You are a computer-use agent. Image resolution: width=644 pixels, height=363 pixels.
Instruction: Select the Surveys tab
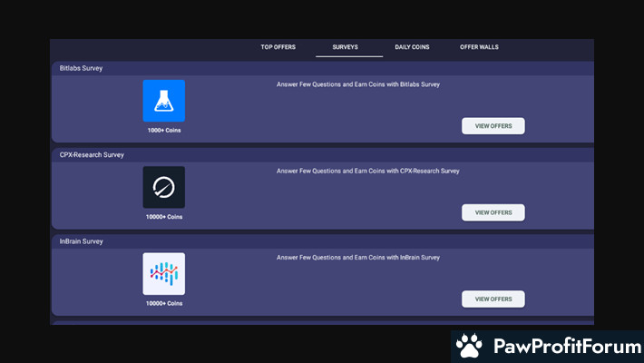pos(345,47)
